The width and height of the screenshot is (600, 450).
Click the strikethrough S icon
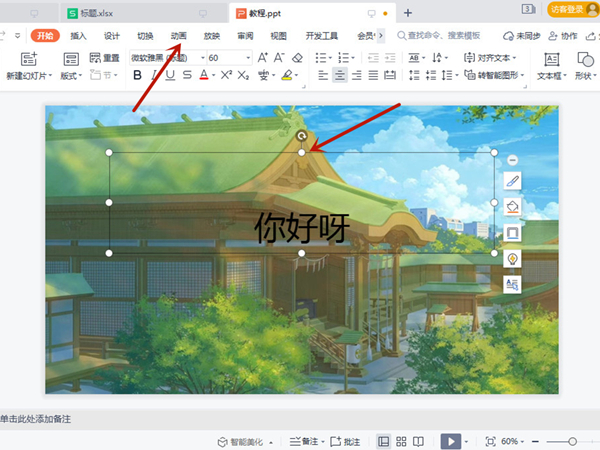186,75
